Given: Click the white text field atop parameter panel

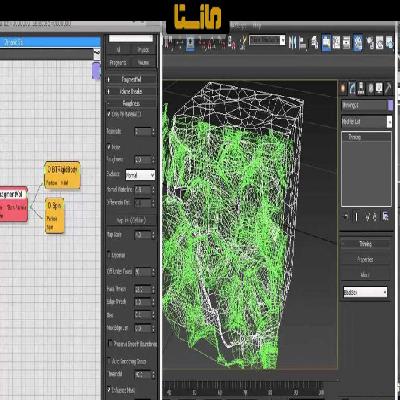Looking at the screenshot, I should pos(131,38).
